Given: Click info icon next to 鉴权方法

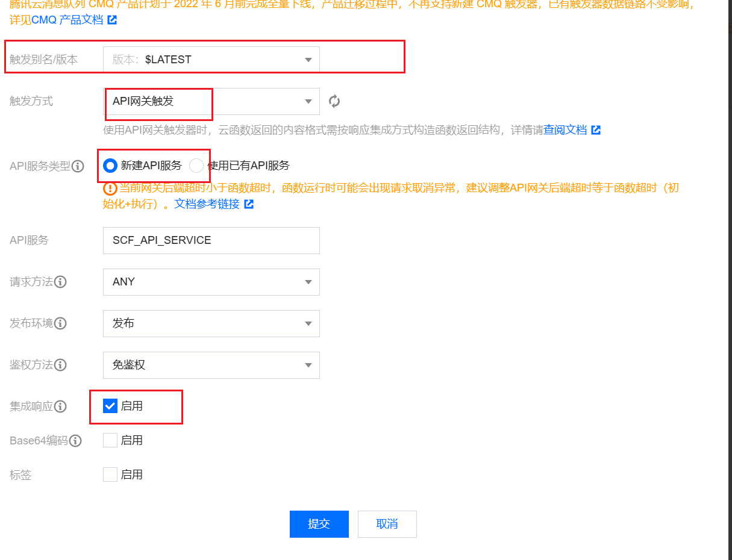Looking at the screenshot, I should pos(60,365).
